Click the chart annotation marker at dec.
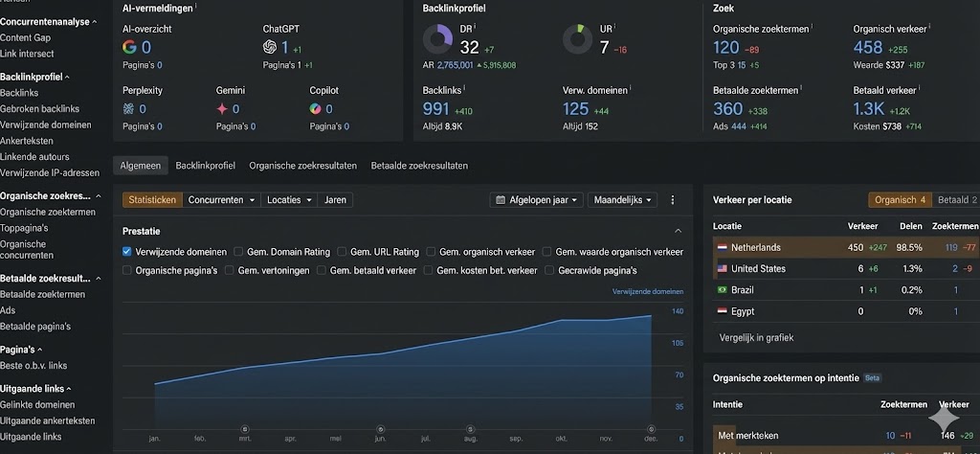The width and height of the screenshot is (980, 454). pyautogui.click(x=651, y=429)
